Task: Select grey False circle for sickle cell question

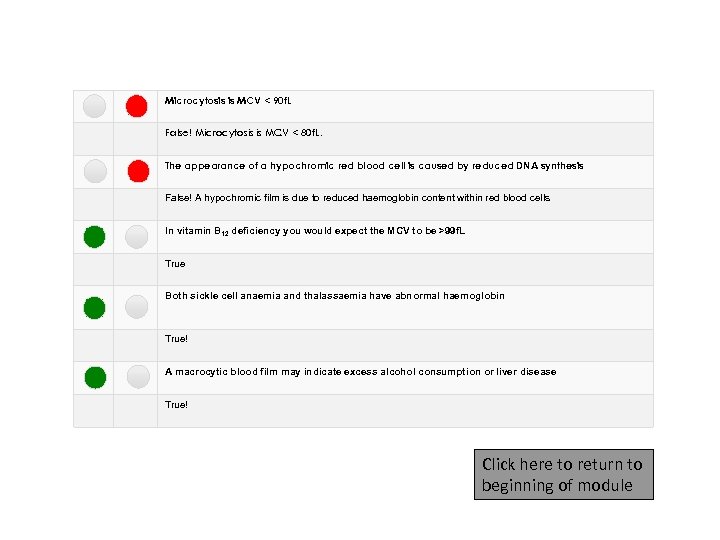Action: pos(137,307)
